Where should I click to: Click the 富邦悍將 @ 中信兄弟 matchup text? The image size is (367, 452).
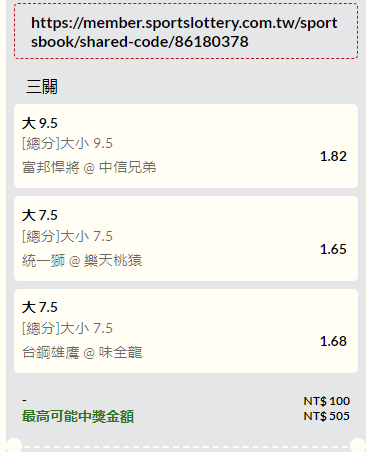point(89,167)
